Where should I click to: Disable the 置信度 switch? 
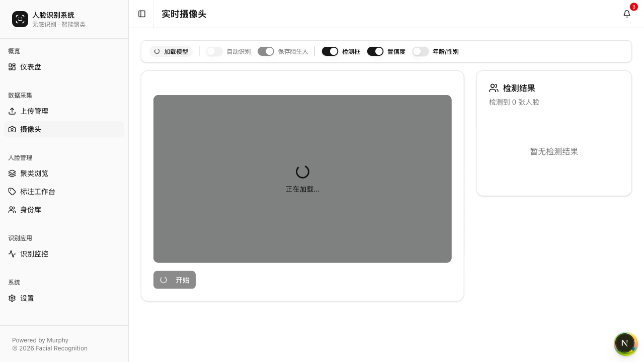(x=375, y=51)
